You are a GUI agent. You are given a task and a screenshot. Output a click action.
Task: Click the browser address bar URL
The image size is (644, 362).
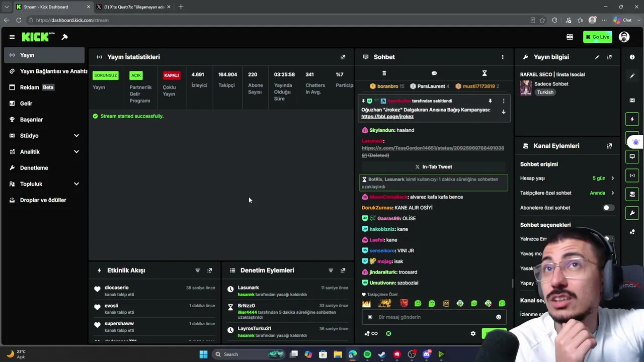(x=72, y=20)
